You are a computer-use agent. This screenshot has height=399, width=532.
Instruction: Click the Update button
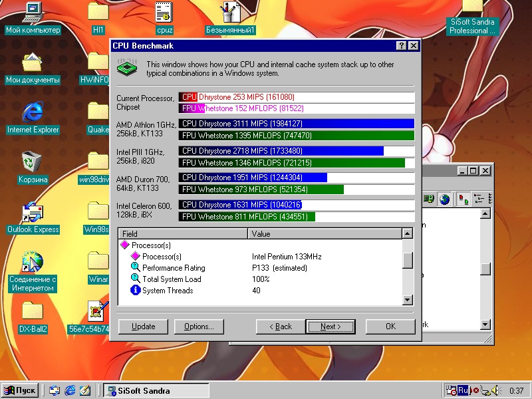pyautogui.click(x=143, y=327)
